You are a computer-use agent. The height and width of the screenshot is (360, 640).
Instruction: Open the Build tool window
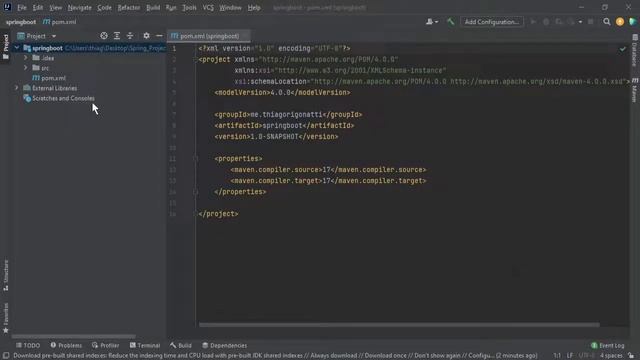pos(181,345)
